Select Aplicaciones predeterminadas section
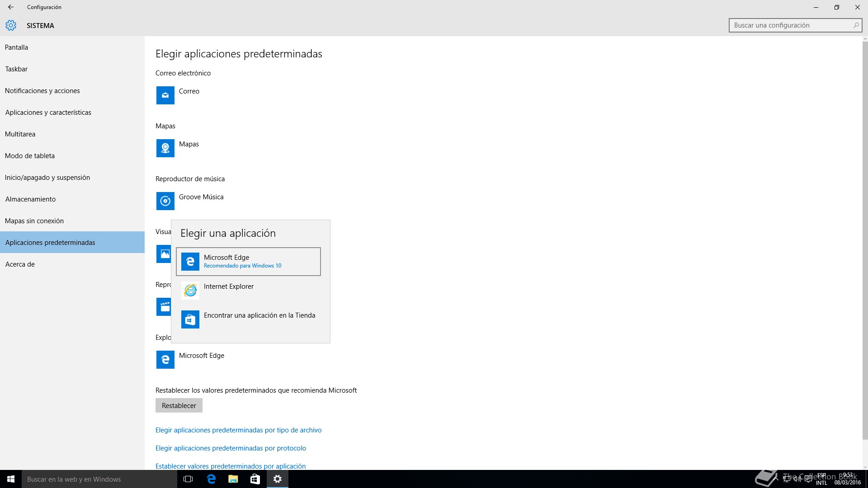This screenshot has width=868, height=488. tap(72, 243)
